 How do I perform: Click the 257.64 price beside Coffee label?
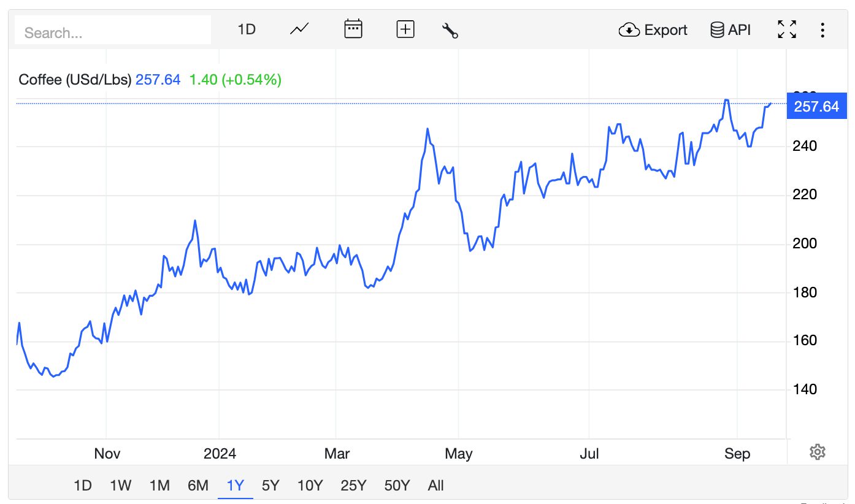click(158, 80)
